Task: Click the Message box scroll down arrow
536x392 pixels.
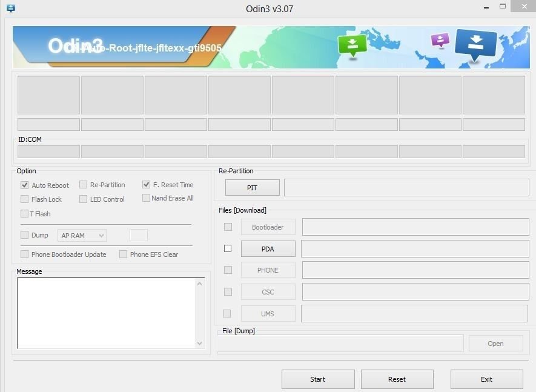Action: click(x=200, y=343)
